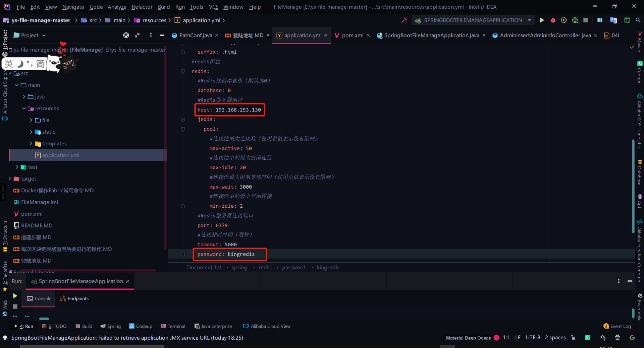644x348 pixels.
Task: Expand the file folder
Action: (x=31, y=120)
